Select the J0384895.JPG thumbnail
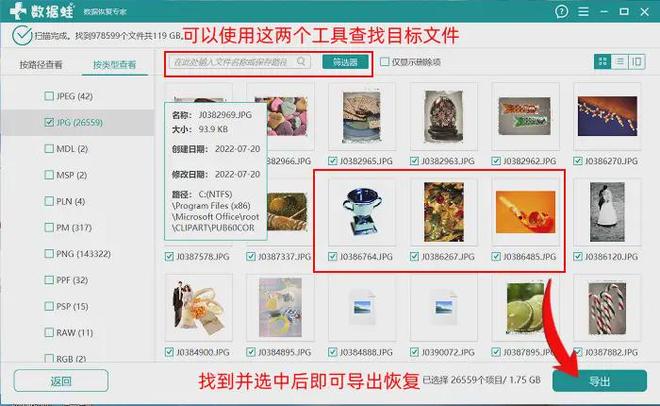 point(281,308)
